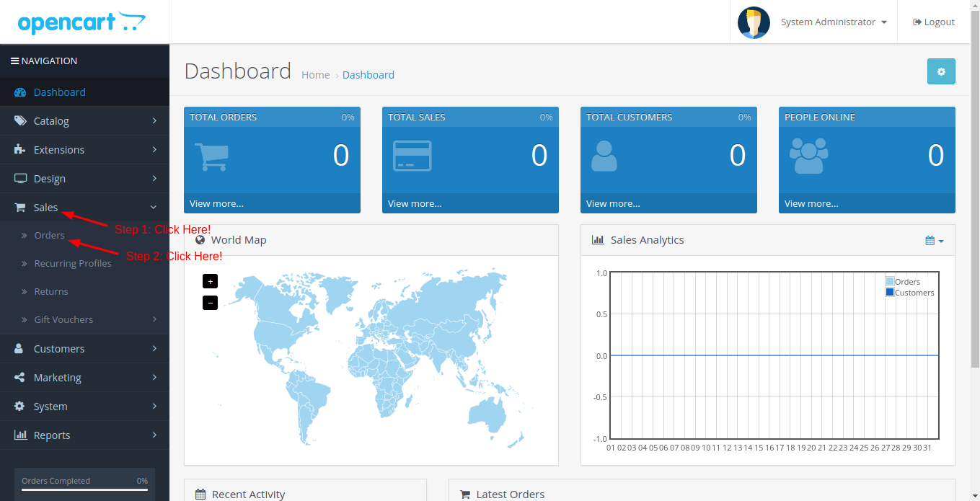The image size is (980, 501).
Task: Click the Orders Completed progress bar
Action: [x=84, y=490]
